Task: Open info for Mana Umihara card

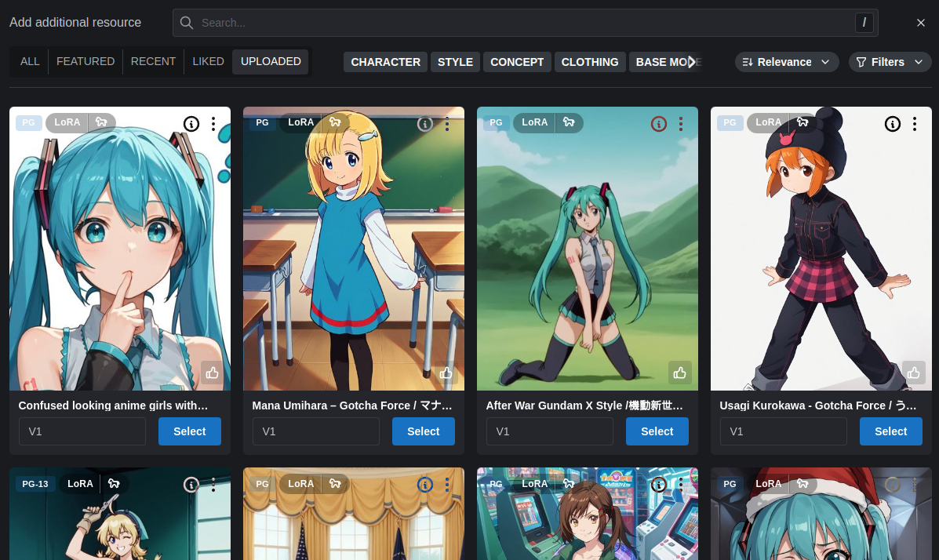Action: point(425,124)
